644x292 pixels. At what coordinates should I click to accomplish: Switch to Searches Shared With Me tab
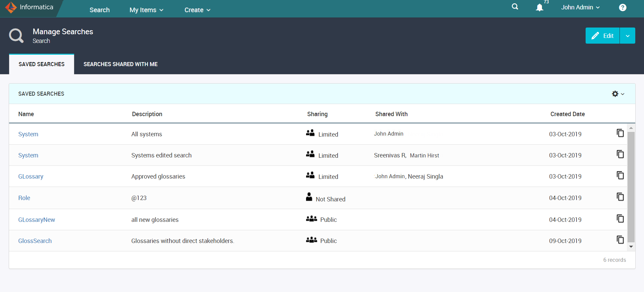click(120, 64)
